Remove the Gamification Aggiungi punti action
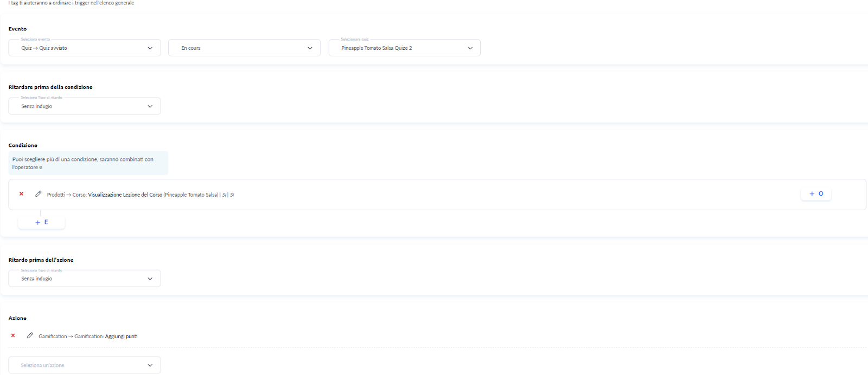Viewport: 868px width, 375px height. pyautogui.click(x=13, y=335)
